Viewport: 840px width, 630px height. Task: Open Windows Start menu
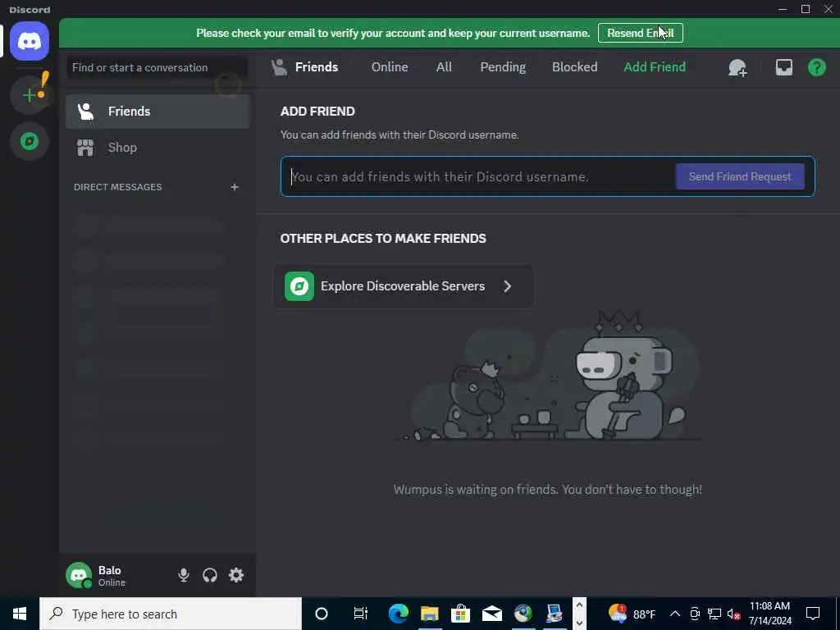(x=20, y=614)
